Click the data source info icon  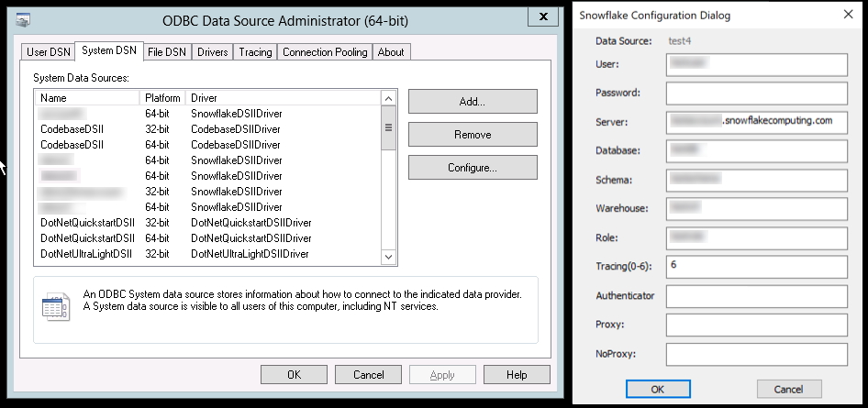pyautogui.click(x=56, y=306)
